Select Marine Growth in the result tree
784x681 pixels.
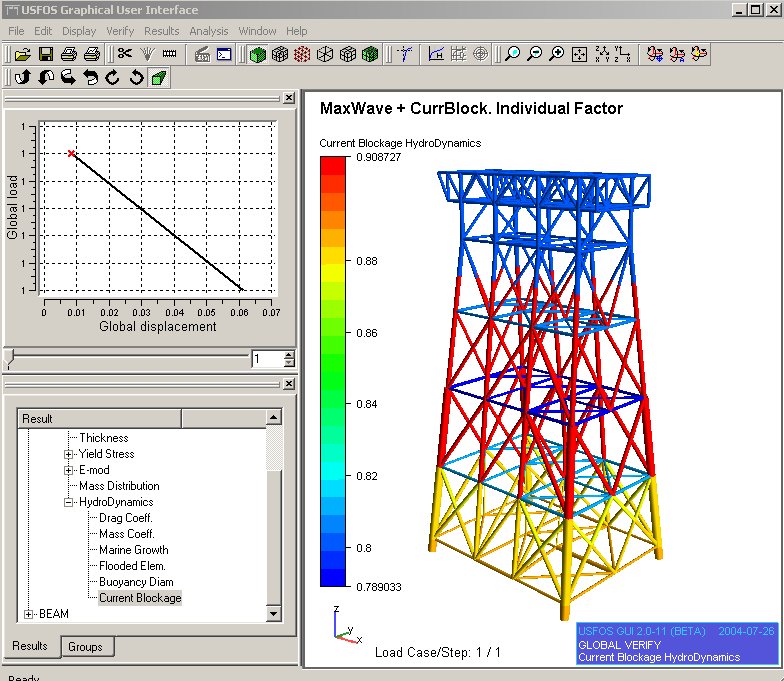133,550
